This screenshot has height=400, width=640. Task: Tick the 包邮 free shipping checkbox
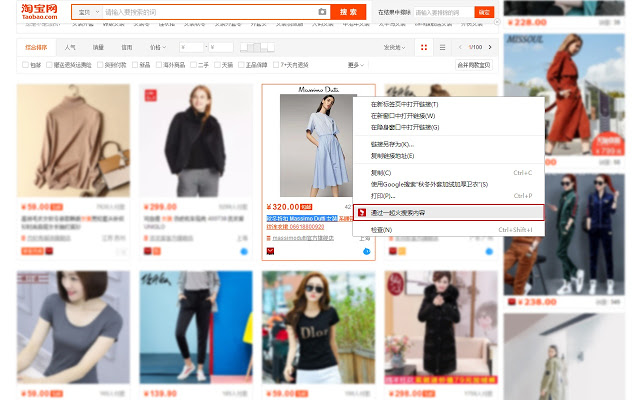pos(25,65)
